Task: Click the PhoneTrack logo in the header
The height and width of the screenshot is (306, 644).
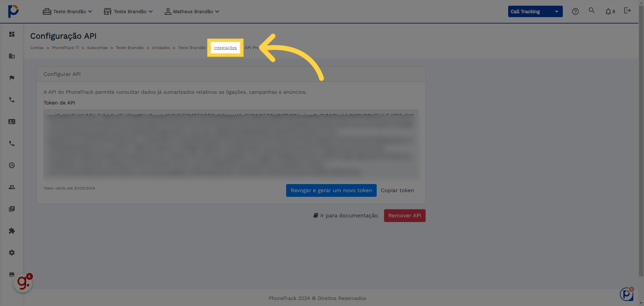Action: click(13, 11)
